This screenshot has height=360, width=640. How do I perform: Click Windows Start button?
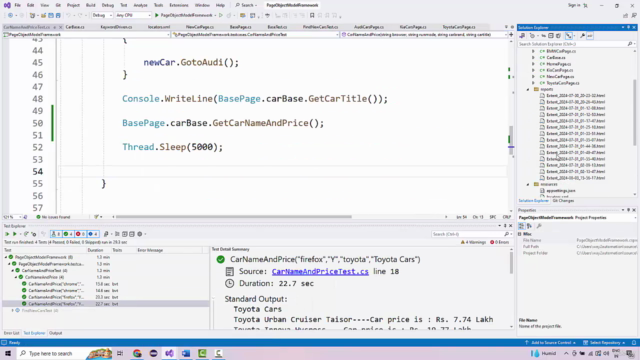tap(8, 353)
